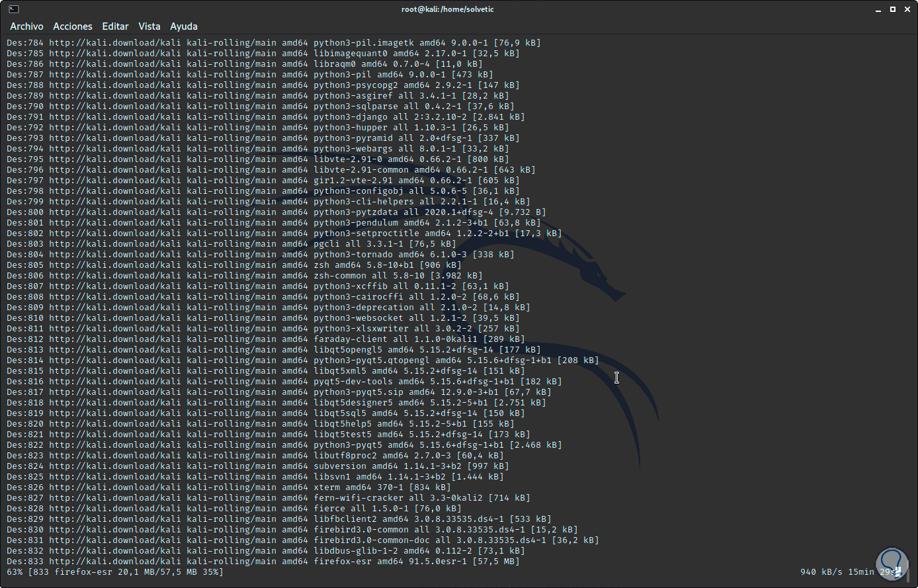Select the python3-cli-helpers line
The width and height of the screenshot is (918, 588).
tap(269, 201)
